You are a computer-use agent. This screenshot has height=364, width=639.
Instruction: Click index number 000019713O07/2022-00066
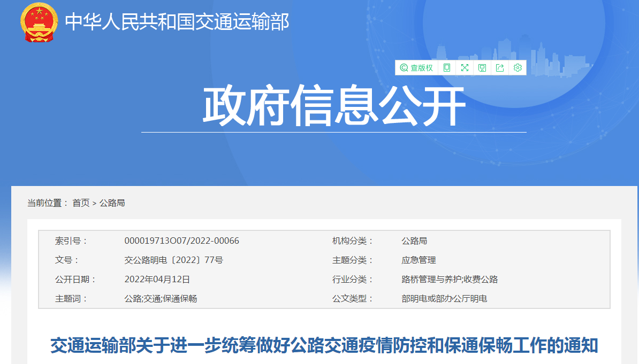(x=182, y=241)
